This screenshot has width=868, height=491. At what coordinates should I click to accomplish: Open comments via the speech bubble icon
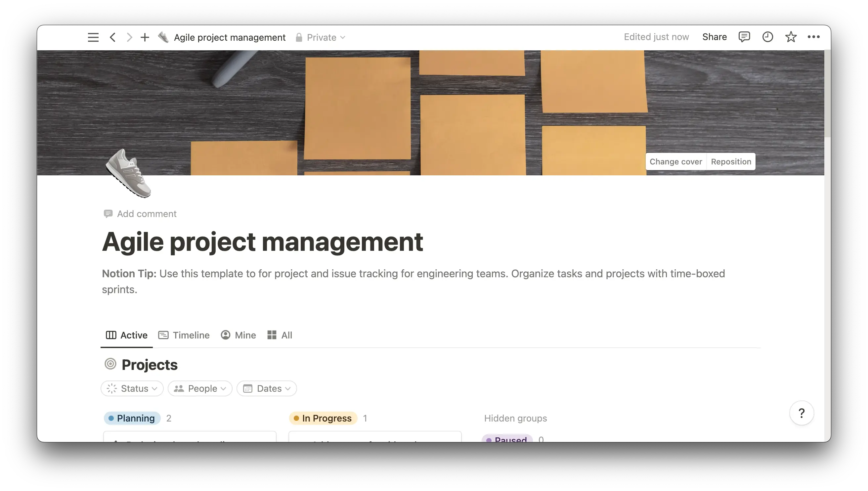point(744,37)
